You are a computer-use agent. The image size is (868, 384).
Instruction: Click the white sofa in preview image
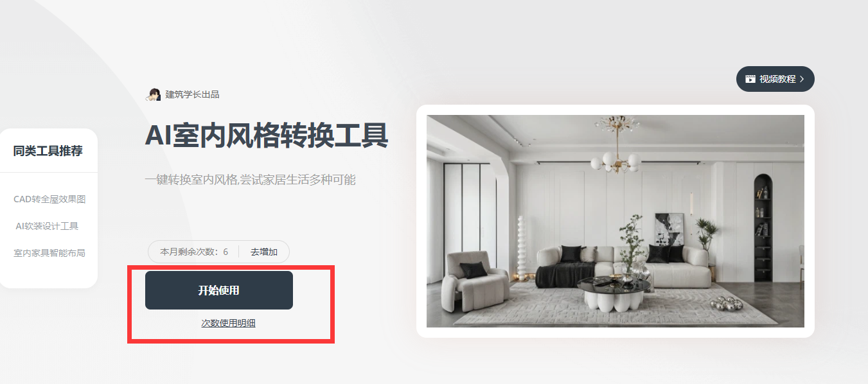pyautogui.click(x=623, y=266)
